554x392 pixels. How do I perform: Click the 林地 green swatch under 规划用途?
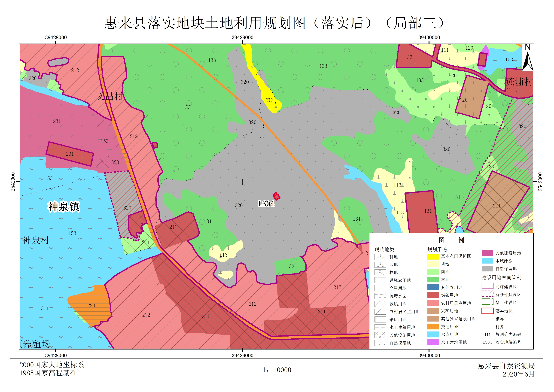[x=433, y=280]
